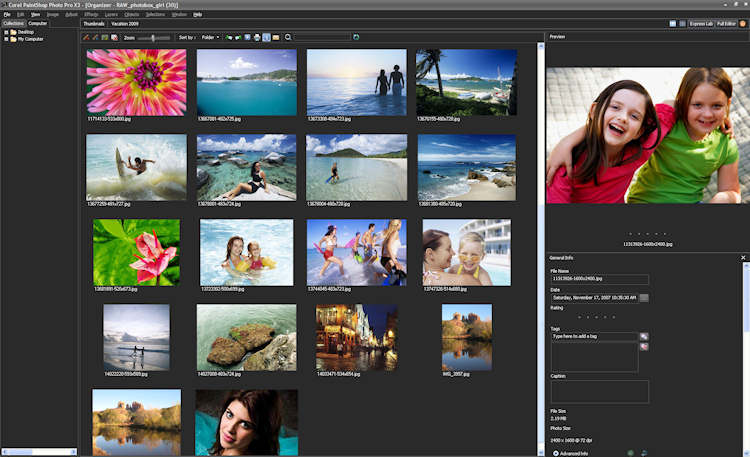This screenshot has width=750, height=457.
Task: Select the surfer photo thumbnail
Action: tap(136, 167)
